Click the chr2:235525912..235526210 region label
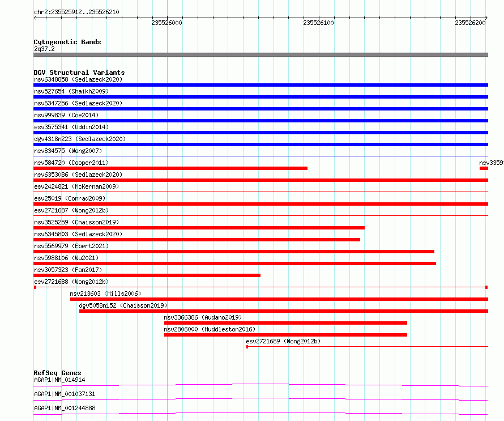 pos(76,12)
